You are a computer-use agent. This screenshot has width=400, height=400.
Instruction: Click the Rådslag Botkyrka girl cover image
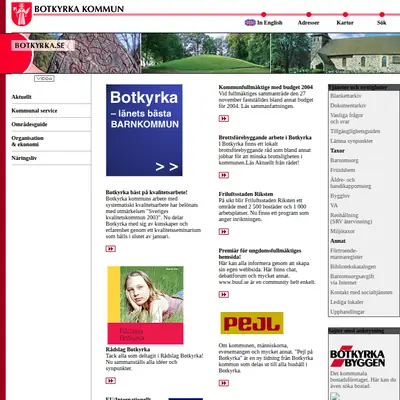pyautogui.click(x=145, y=305)
